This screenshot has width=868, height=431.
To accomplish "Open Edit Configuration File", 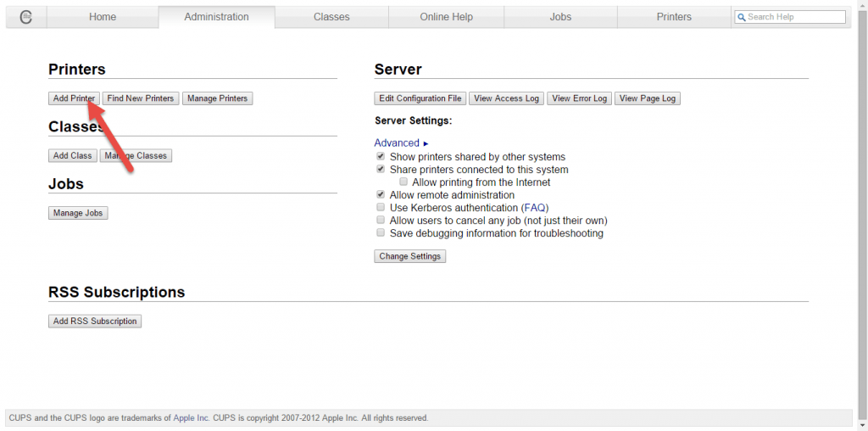I will (420, 98).
